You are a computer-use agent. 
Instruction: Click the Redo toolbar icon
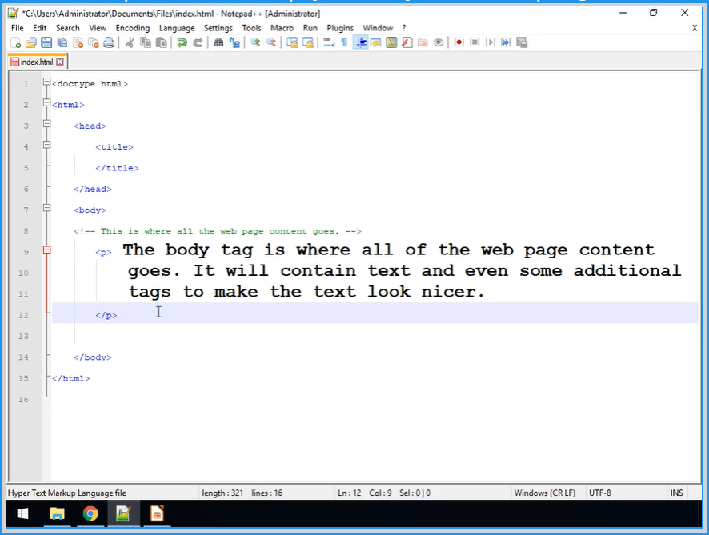click(198, 43)
